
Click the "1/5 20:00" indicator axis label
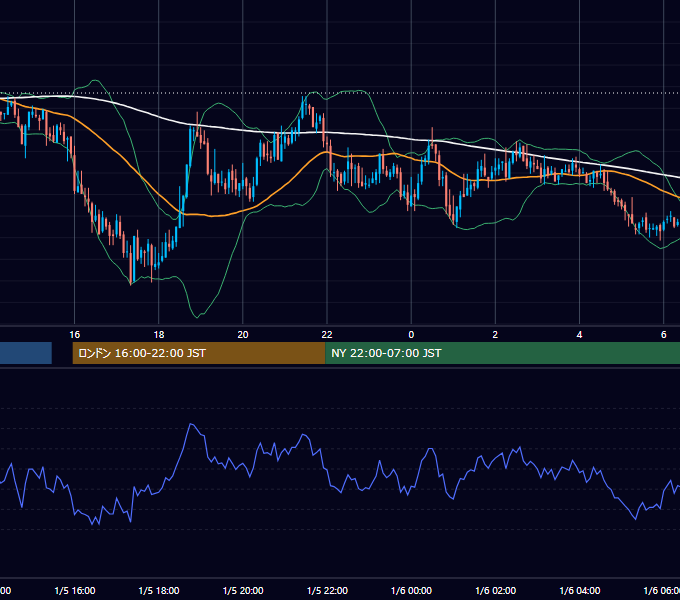tap(243, 591)
